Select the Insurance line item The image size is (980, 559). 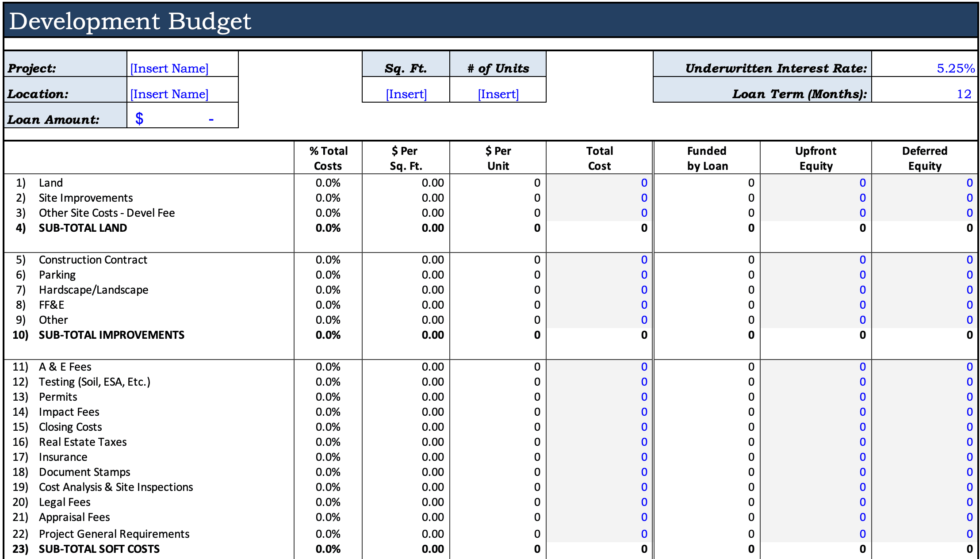pyautogui.click(x=63, y=457)
